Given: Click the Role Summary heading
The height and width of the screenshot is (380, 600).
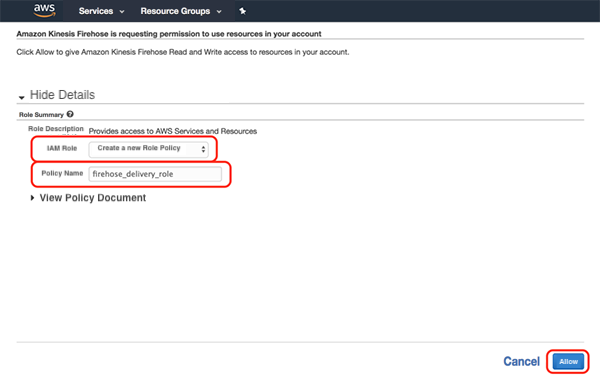Looking at the screenshot, I should click(41, 114).
